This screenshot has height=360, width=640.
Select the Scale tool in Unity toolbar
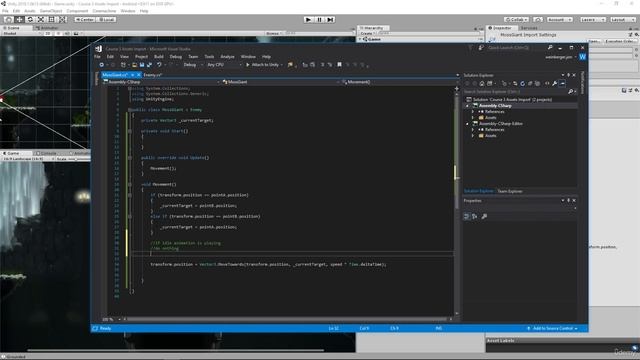click(41, 19)
